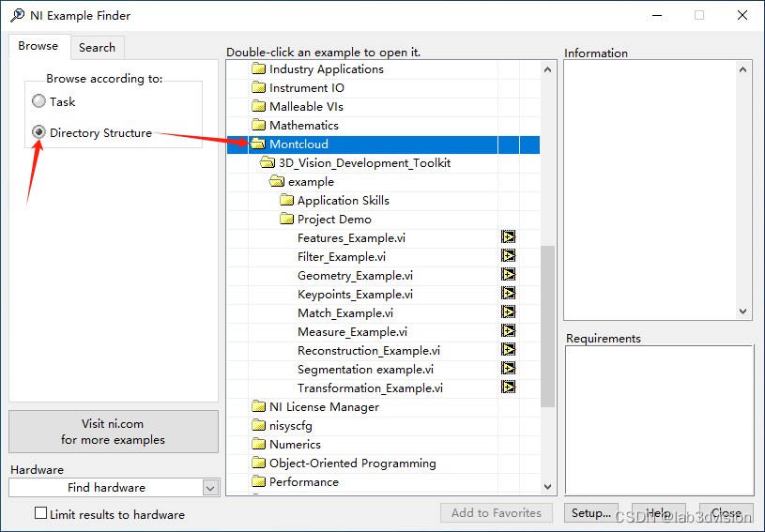Click the Information panel scroll down arrow
This screenshot has height=532, width=765.
tap(742, 312)
